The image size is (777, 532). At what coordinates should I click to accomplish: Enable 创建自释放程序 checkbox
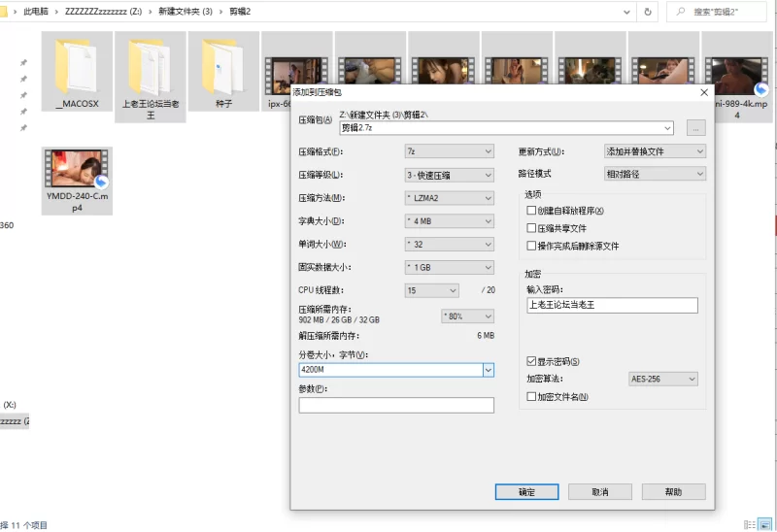[x=531, y=211]
